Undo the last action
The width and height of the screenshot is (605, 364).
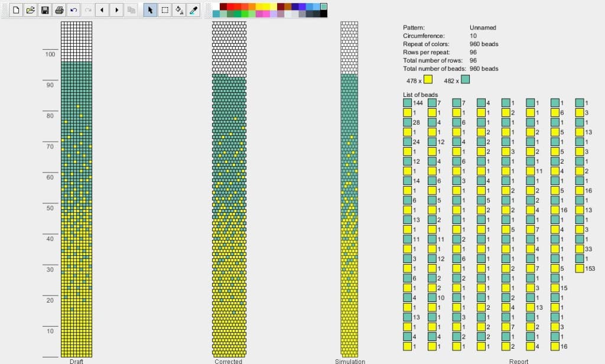(x=74, y=10)
